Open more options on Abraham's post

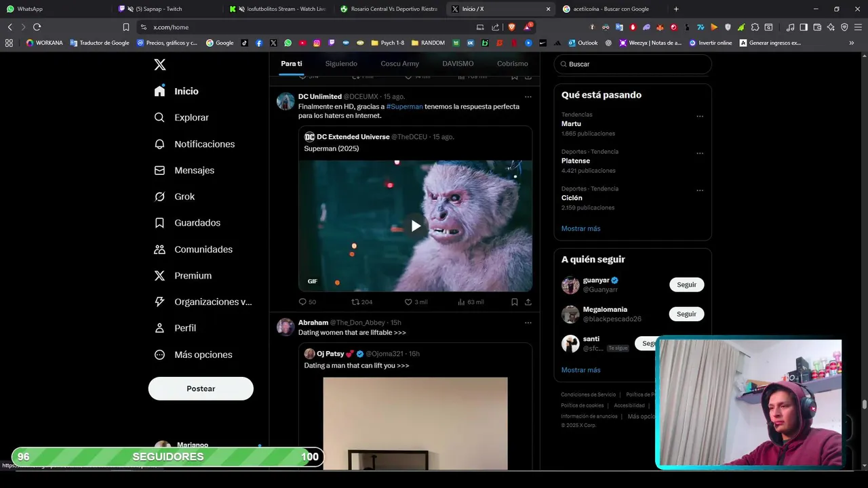528,323
